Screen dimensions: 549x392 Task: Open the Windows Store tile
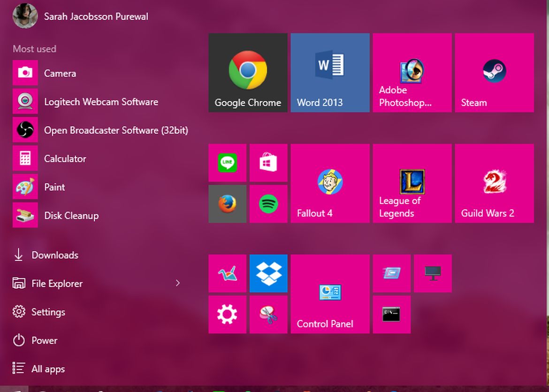268,163
